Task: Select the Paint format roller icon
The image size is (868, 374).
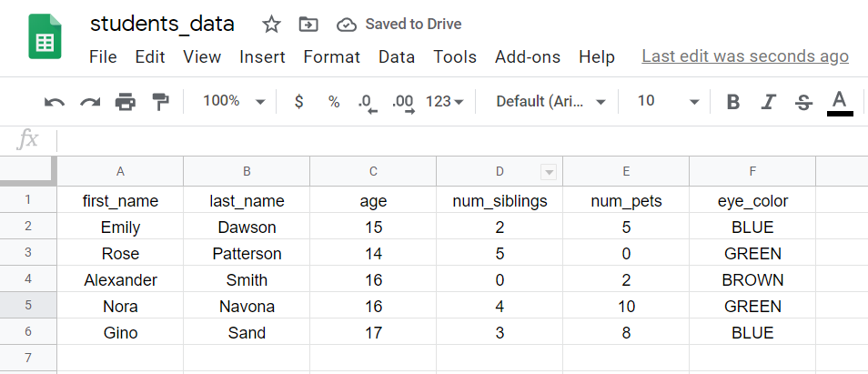Action: click(160, 102)
